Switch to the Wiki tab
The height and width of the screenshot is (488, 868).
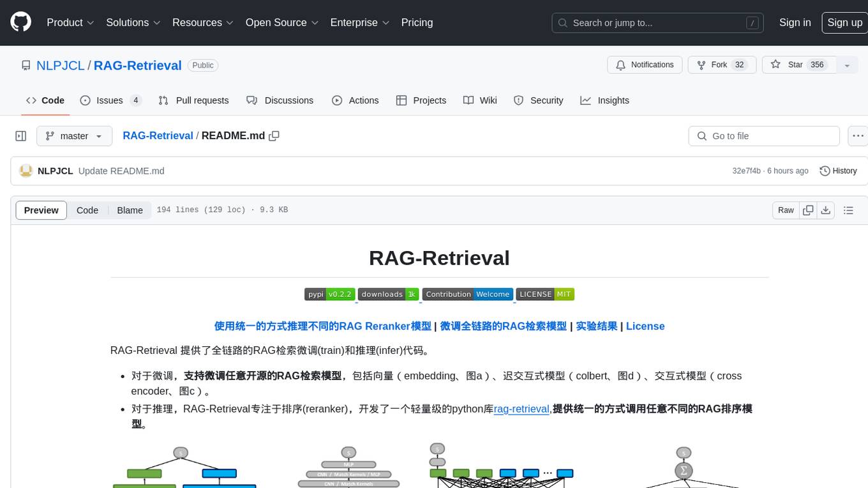point(480,100)
